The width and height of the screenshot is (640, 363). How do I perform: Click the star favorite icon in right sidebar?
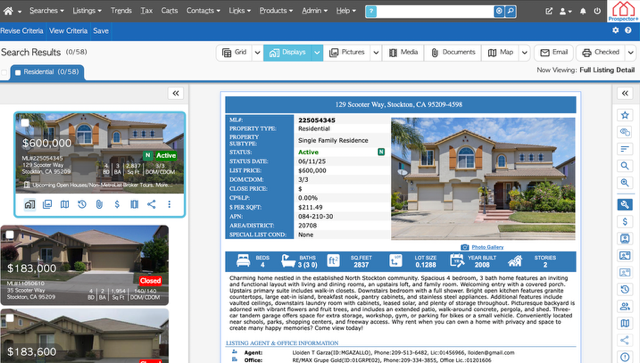[625, 115]
